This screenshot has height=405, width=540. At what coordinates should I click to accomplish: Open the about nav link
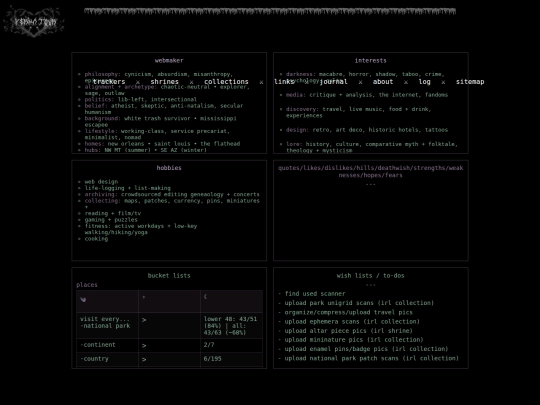(383, 82)
